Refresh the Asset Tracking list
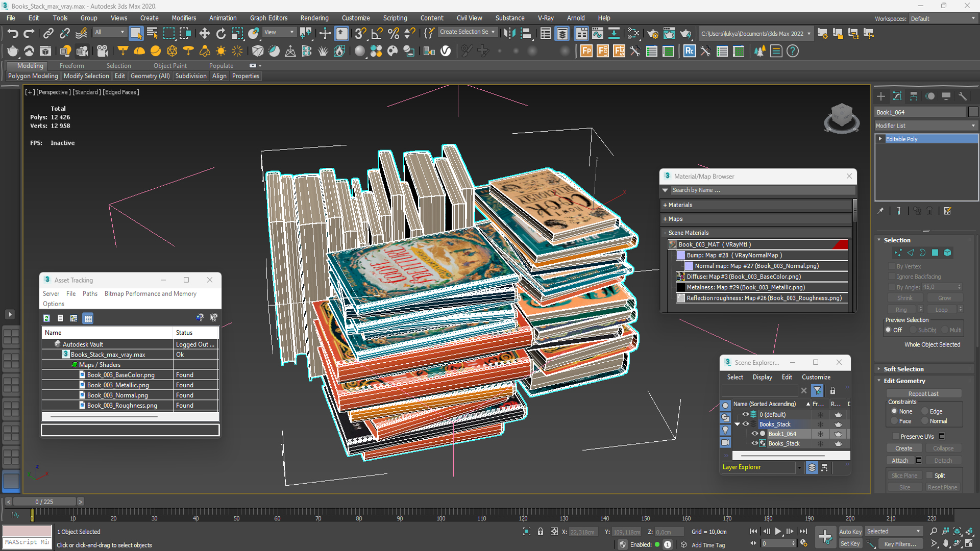The width and height of the screenshot is (980, 551). (46, 318)
